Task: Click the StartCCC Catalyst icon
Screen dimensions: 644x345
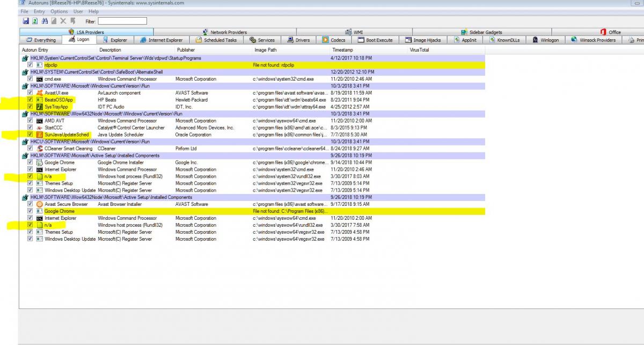Action: pos(39,128)
